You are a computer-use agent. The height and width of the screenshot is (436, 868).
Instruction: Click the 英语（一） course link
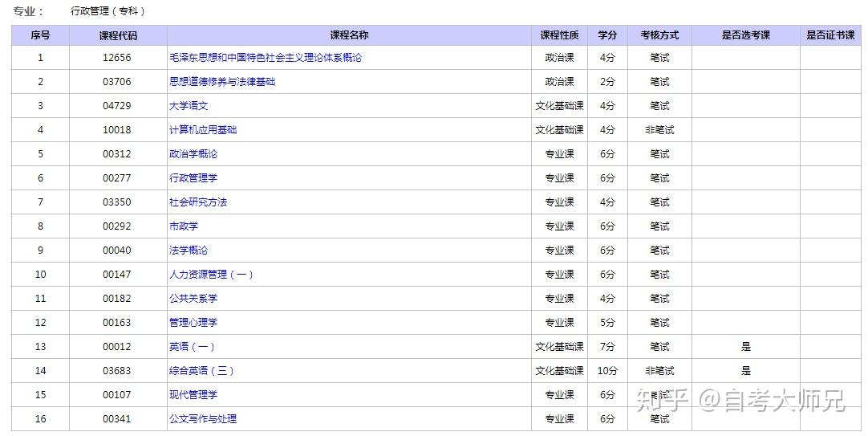point(192,347)
